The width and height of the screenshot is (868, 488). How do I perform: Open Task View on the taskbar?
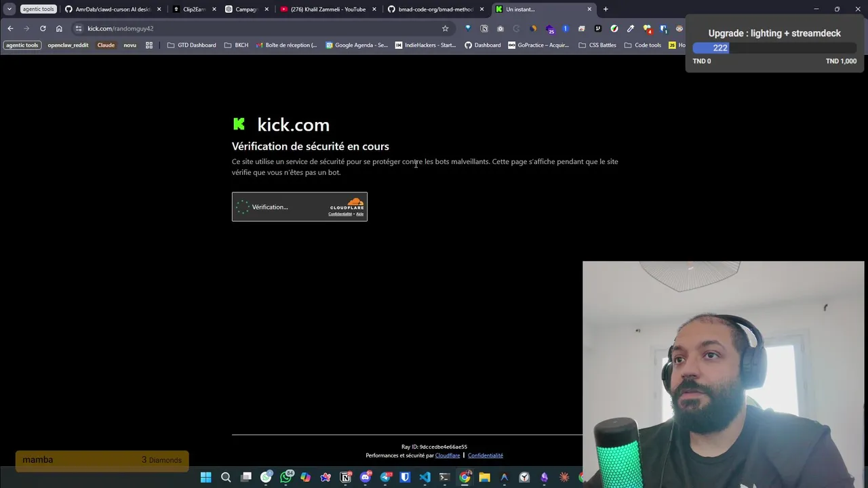(x=246, y=477)
